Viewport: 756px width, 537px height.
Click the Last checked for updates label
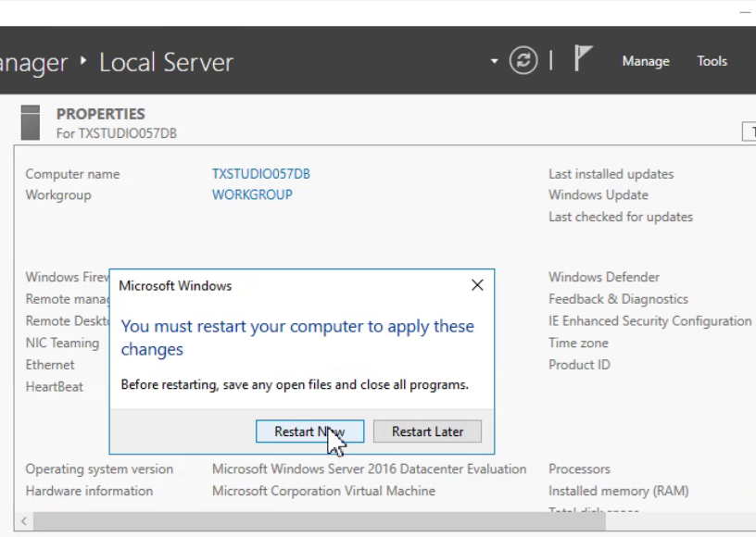pyautogui.click(x=621, y=217)
